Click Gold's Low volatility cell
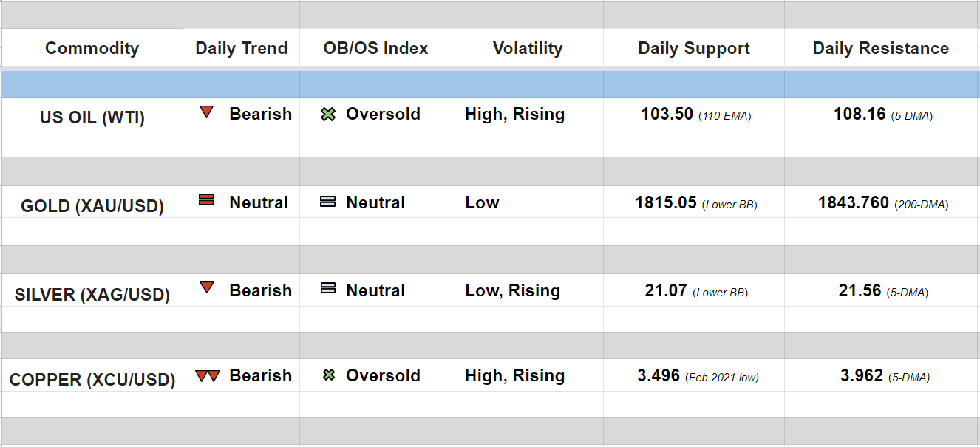This screenshot has width=980, height=447. 482,202
